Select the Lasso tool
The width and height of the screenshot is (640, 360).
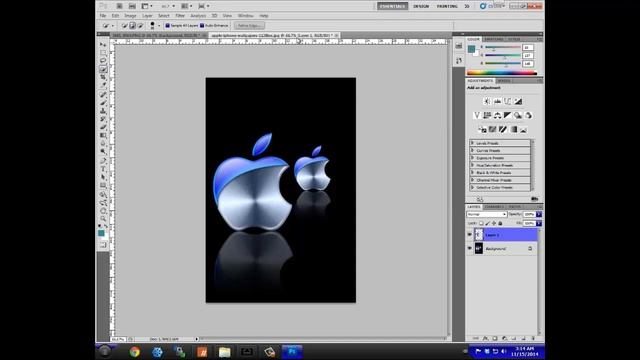tap(103, 60)
